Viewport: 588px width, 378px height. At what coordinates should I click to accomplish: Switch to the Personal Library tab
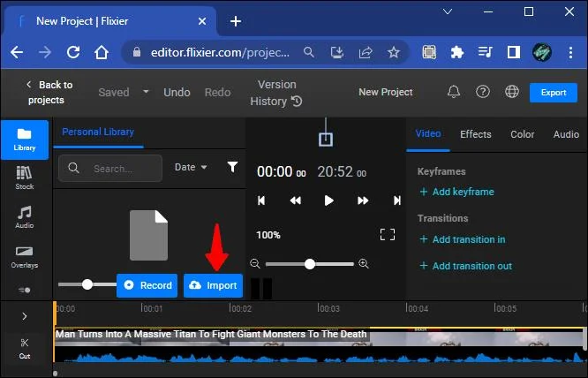point(98,132)
